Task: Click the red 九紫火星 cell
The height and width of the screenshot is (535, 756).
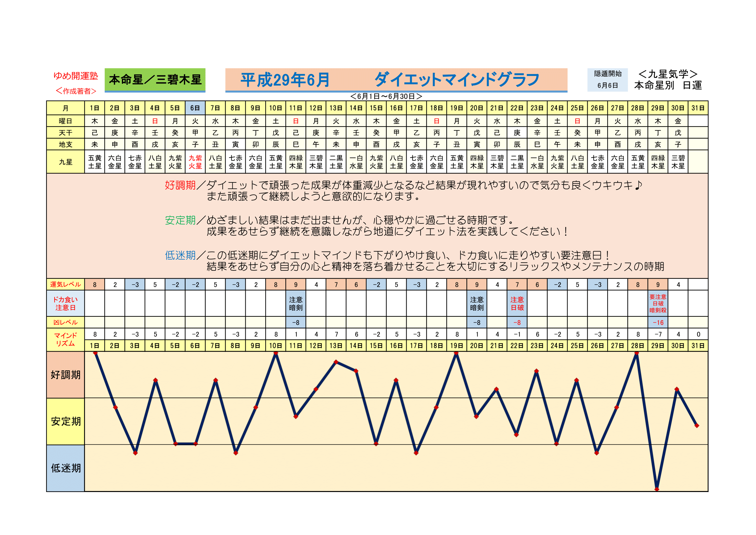Action: pos(195,162)
